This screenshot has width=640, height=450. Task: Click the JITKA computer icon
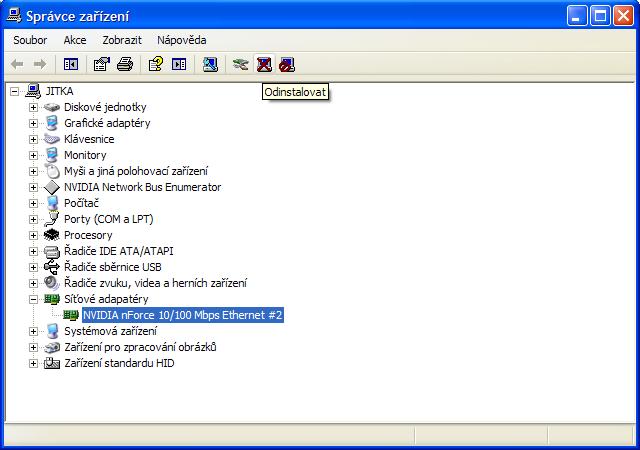(33, 91)
